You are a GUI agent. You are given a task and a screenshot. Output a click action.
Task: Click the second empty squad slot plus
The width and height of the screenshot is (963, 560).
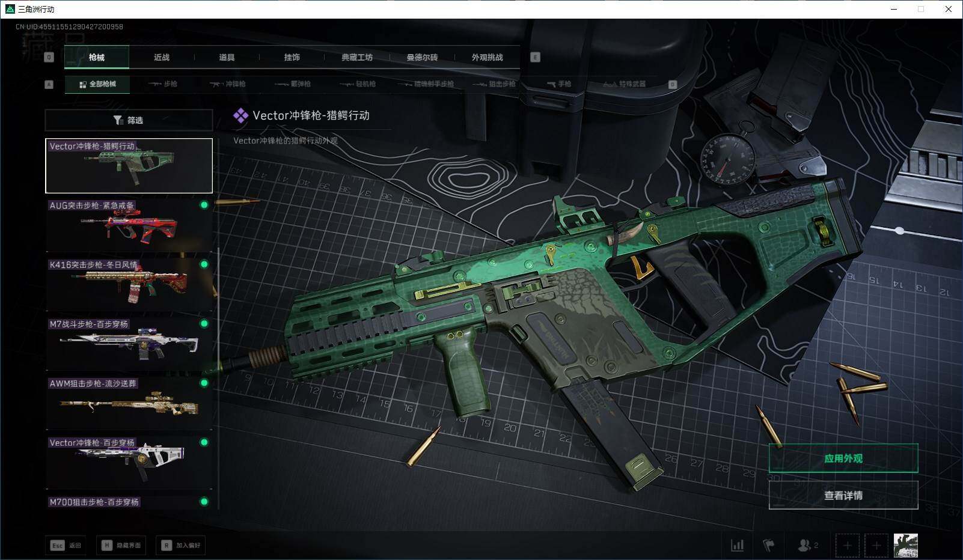tap(876, 545)
